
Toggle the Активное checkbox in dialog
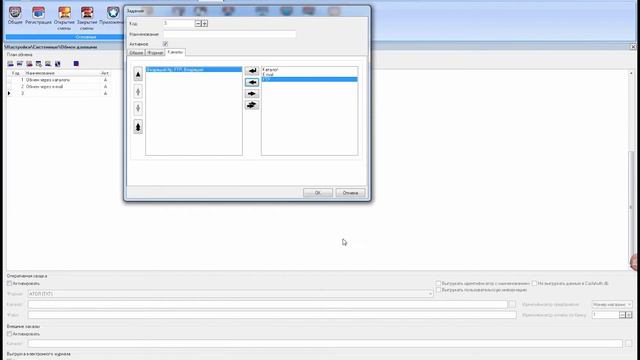[x=165, y=44]
